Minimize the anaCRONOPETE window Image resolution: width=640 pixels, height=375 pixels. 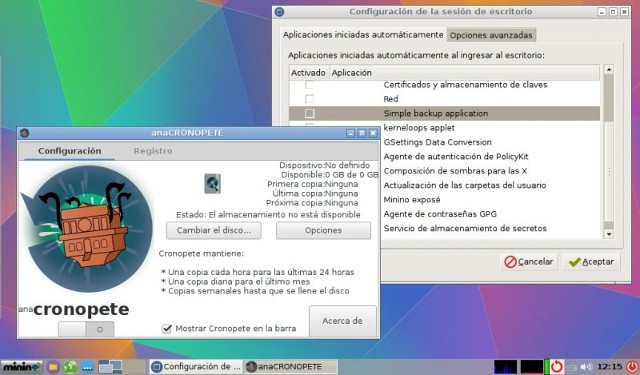click(350, 133)
